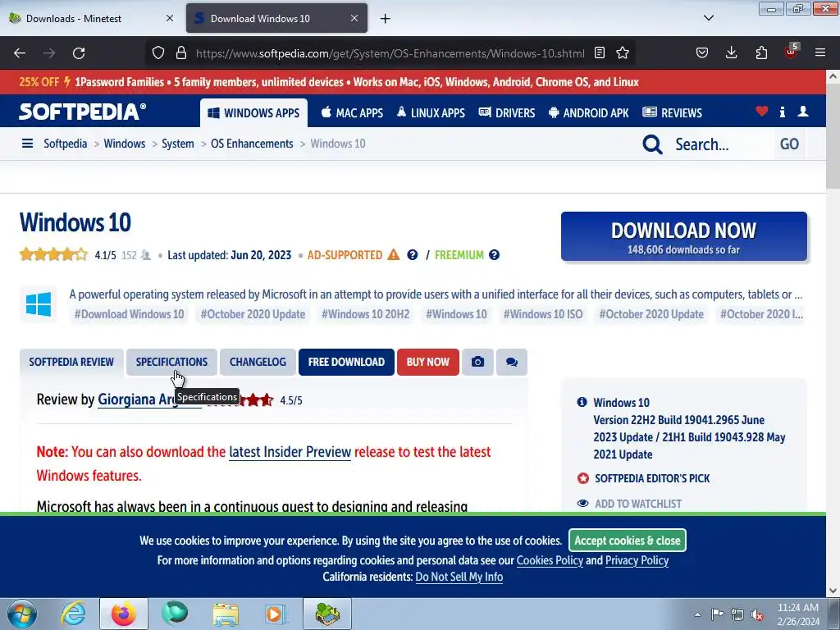The image size is (840, 630).
Task: Accept cookies & close the banner
Action: (628, 541)
